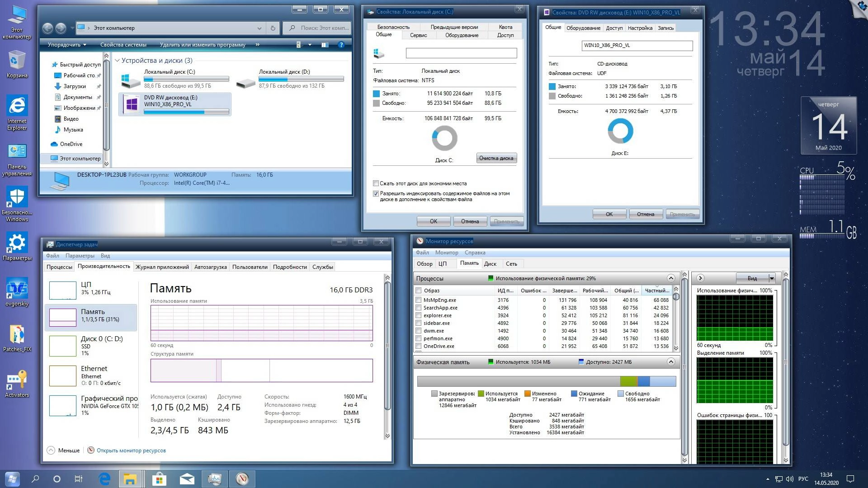
Task: Open 'Открыть монитор ресурсов' link in Task Manager
Action: click(x=130, y=450)
